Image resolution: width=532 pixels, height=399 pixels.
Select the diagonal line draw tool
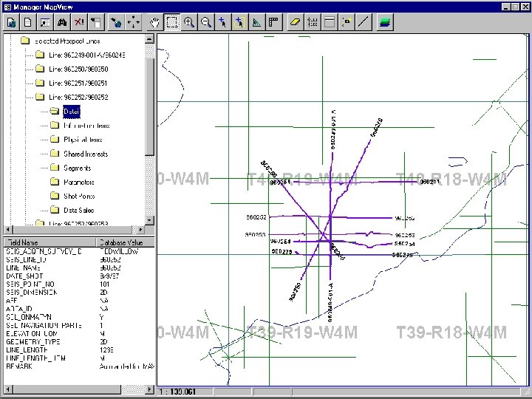pyautogui.click(x=364, y=22)
